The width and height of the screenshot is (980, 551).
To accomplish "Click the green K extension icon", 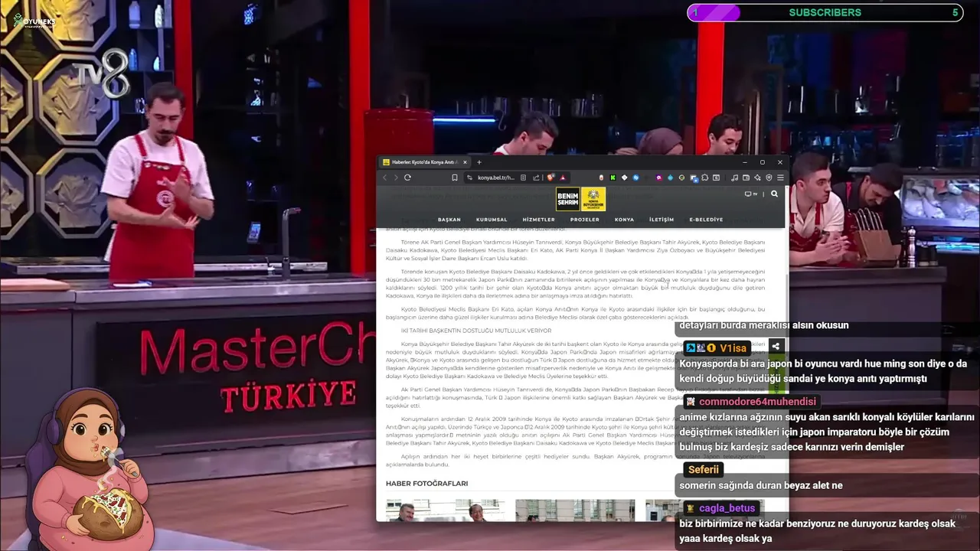I will [x=613, y=178].
